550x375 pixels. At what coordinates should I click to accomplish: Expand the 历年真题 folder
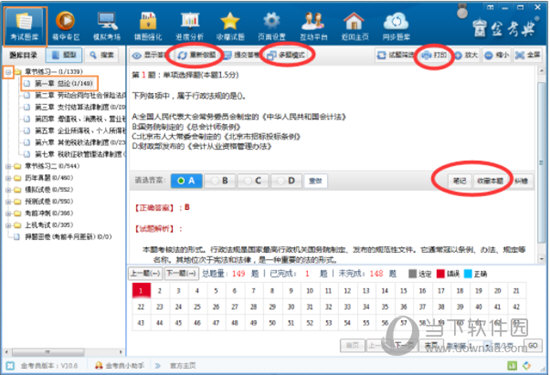coord(8,178)
